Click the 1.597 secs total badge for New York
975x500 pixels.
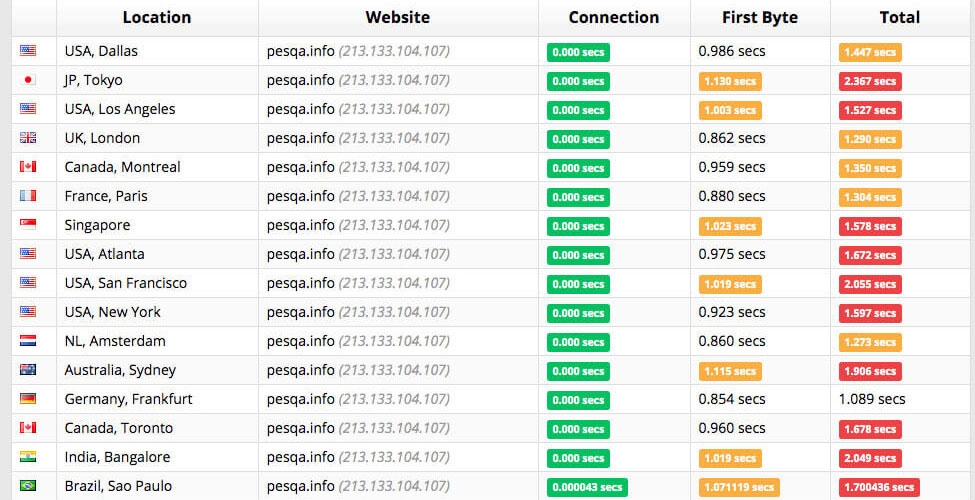pyautogui.click(x=870, y=313)
